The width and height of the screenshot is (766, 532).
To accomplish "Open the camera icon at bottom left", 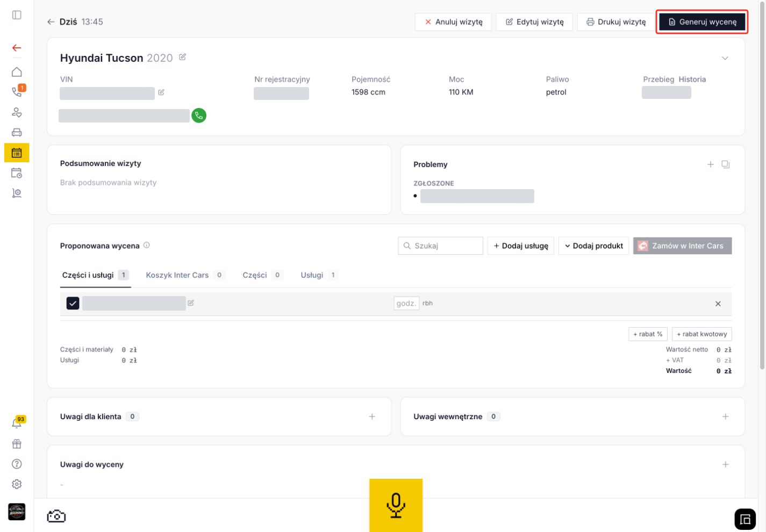I will pyautogui.click(x=56, y=516).
